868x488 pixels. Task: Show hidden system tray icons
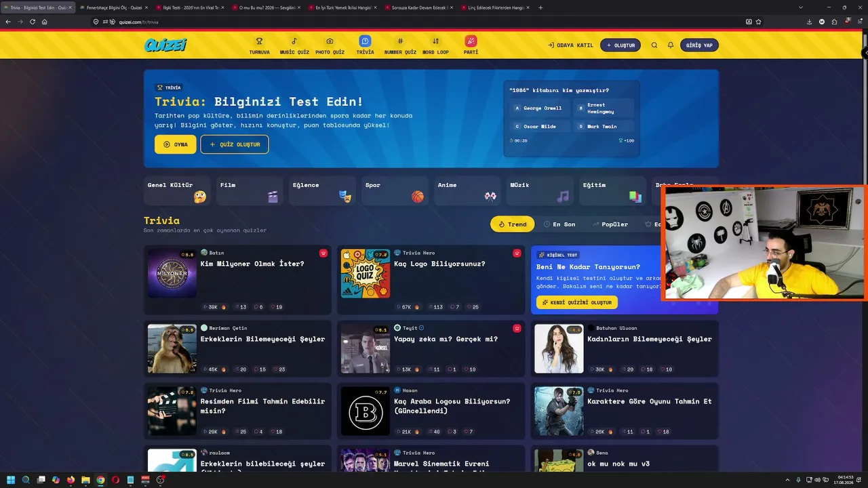[x=788, y=480]
